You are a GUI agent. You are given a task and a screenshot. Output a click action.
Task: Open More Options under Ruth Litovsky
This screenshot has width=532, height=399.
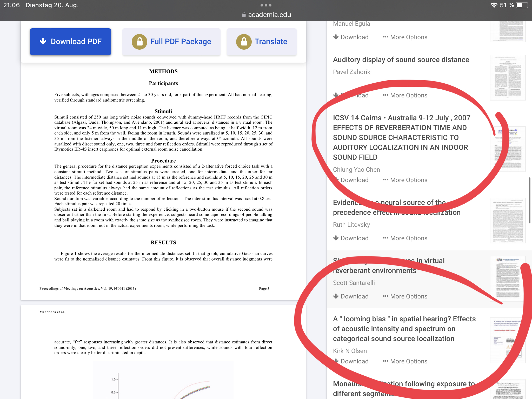(405, 238)
